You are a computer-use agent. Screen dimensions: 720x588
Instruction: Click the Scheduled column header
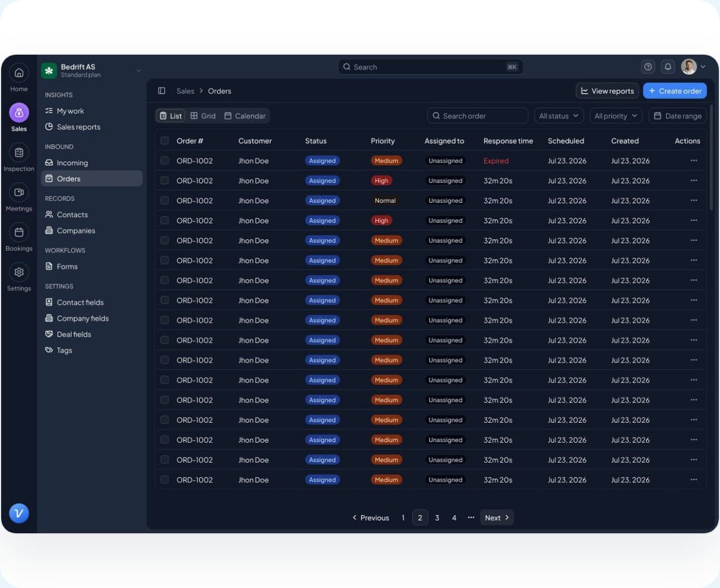point(566,141)
